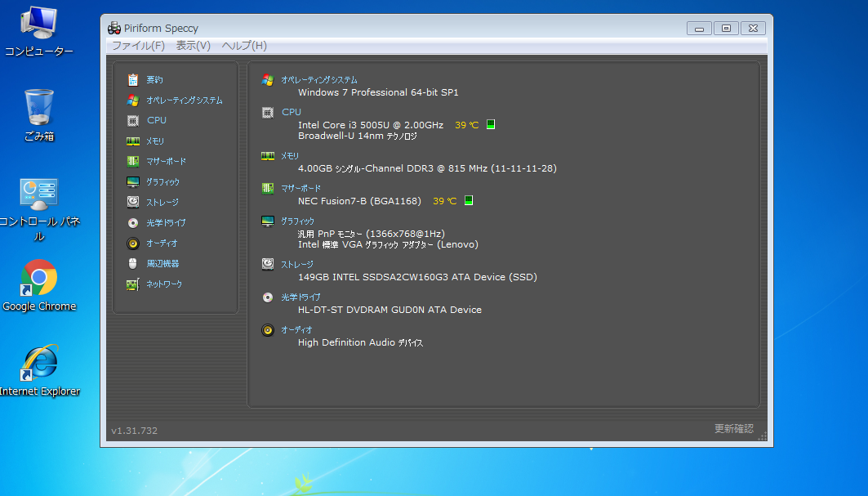Select the Google Chrome desktop shortcut
This screenshot has height=496, width=868.
click(39, 286)
